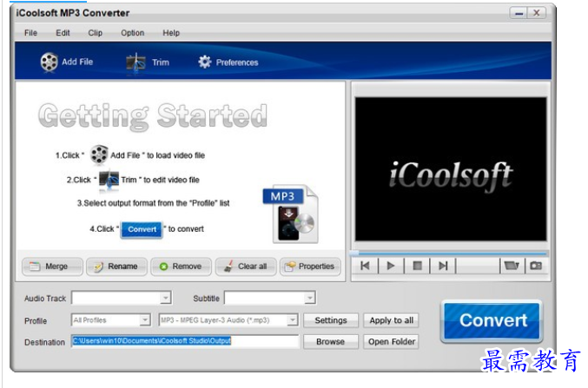Open the Clip menu
588x388 pixels.
pos(96,33)
